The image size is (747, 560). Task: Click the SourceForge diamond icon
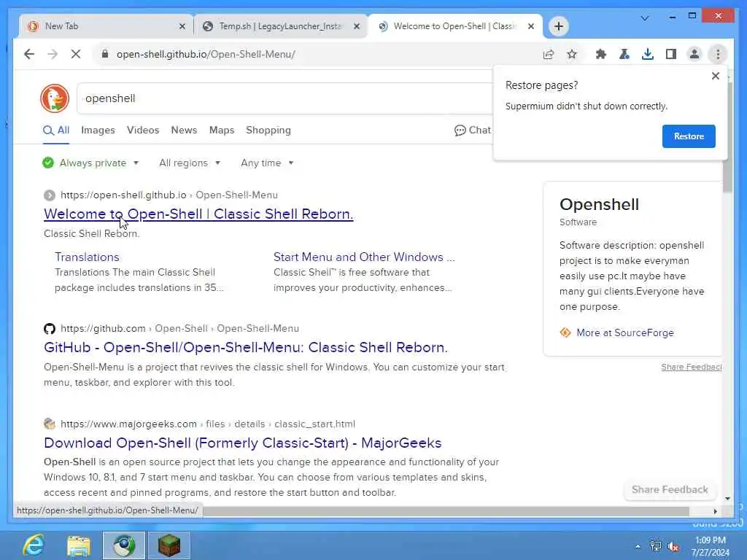tap(565, 332)
